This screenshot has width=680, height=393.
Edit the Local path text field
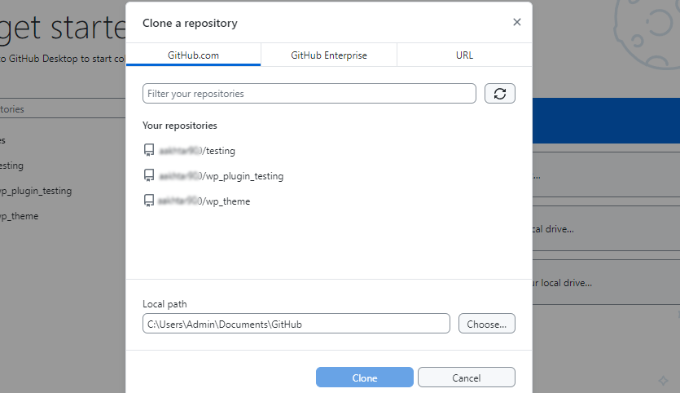point(296,324)
